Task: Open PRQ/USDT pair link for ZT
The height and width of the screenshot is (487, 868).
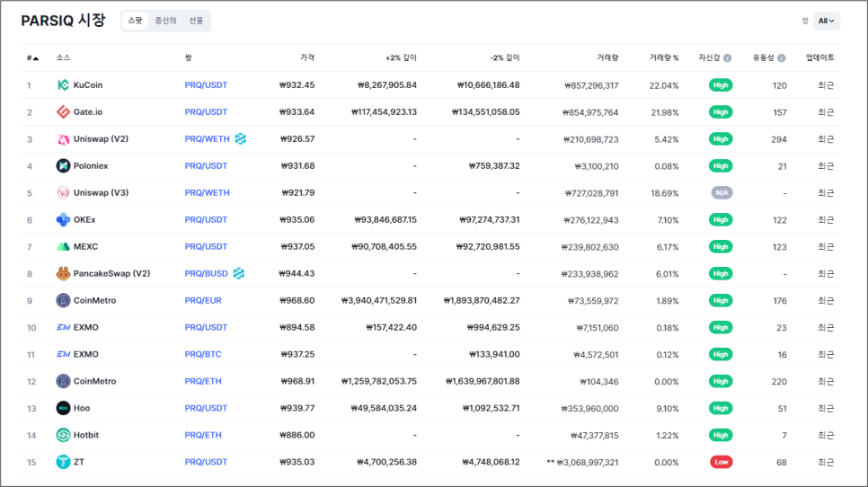Action: pyautogui.click(x=206, y=462)
